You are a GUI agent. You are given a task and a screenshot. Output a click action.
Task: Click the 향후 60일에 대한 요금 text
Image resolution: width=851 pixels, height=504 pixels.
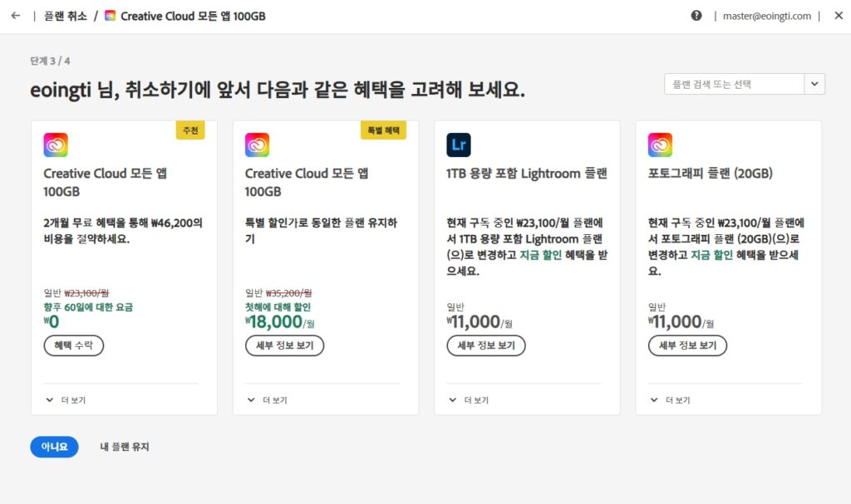88,307
